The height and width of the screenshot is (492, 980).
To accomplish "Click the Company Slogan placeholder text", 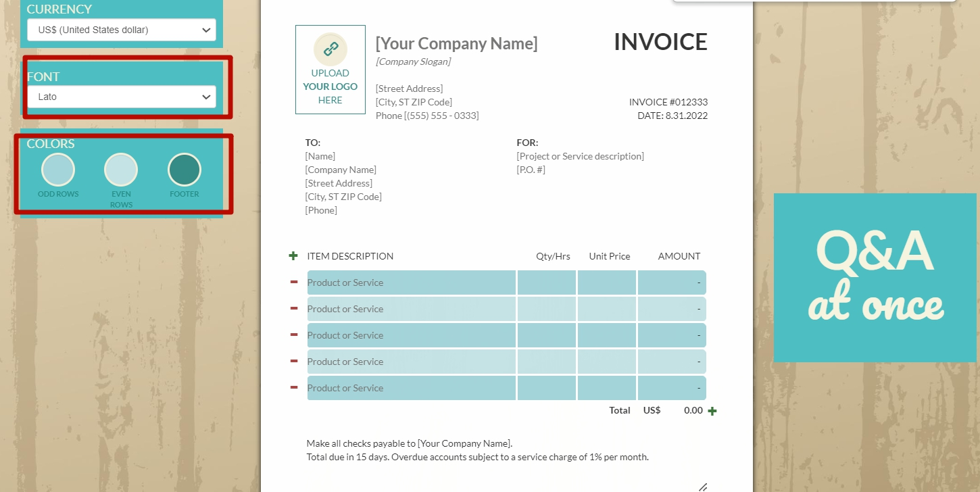I will tap(413, 62).
